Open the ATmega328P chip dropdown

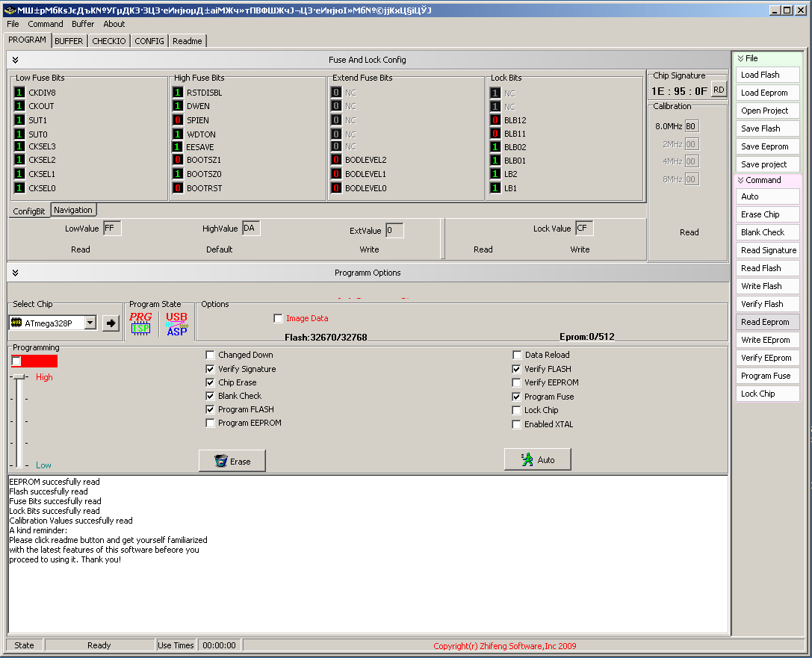90,323
